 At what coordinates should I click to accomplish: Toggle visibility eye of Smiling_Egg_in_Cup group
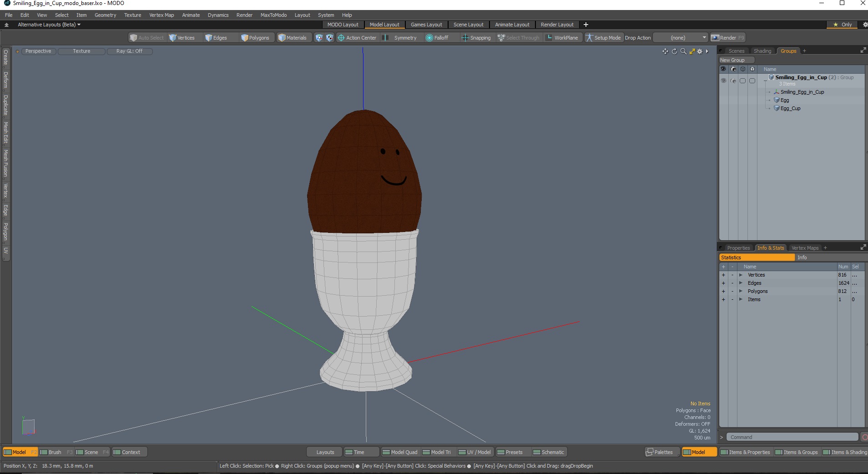click(x=723, y=81)
